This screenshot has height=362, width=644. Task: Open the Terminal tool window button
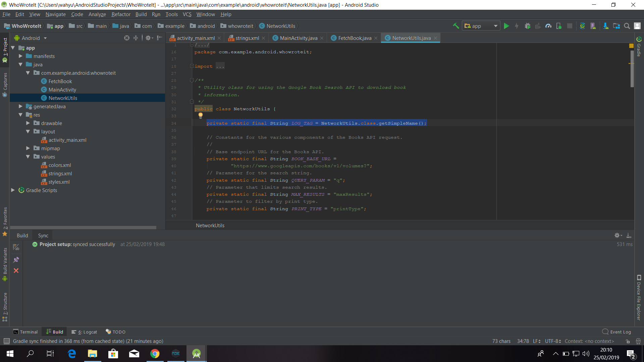pos(25,332)
